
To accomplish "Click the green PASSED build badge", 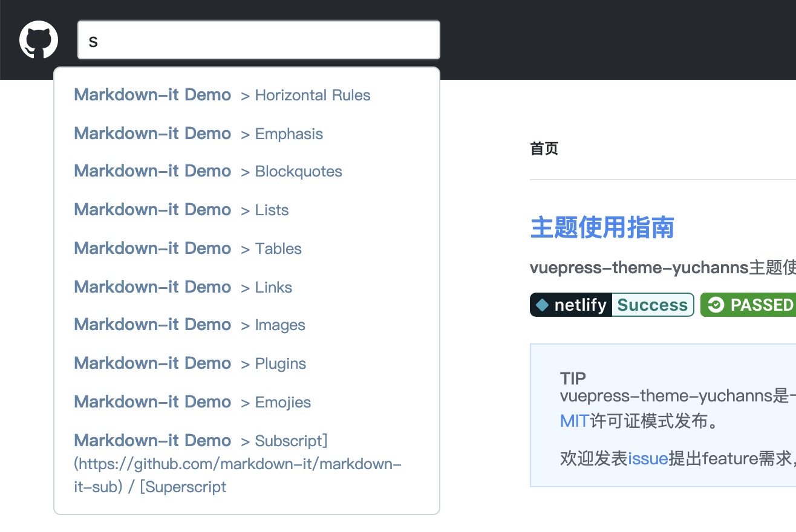I will pyautogui.click(x=748, y=305).
